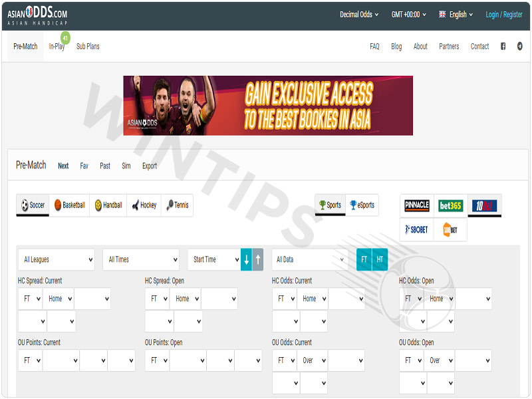Open the All Times dropdown
This screenshot has width=532, height=399.
141,259
